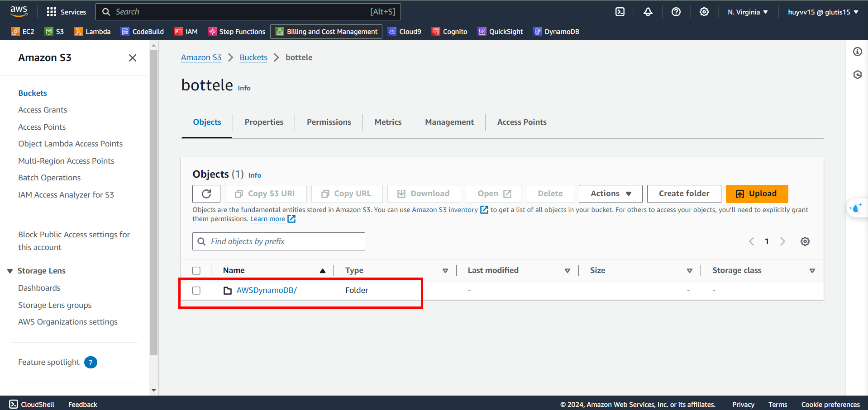Close the Amazon S3 side navigation
868x410 pixels.
133,58
